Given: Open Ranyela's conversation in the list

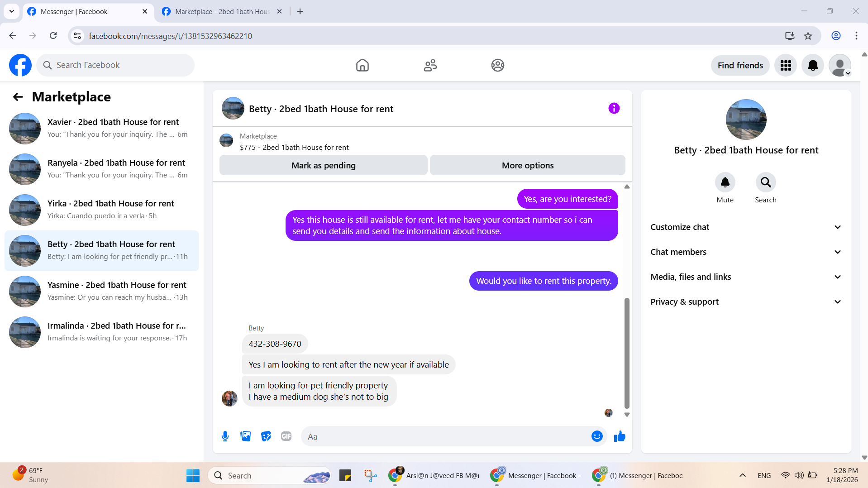Looking at the screenshot, I should click(x=102, y=169).
